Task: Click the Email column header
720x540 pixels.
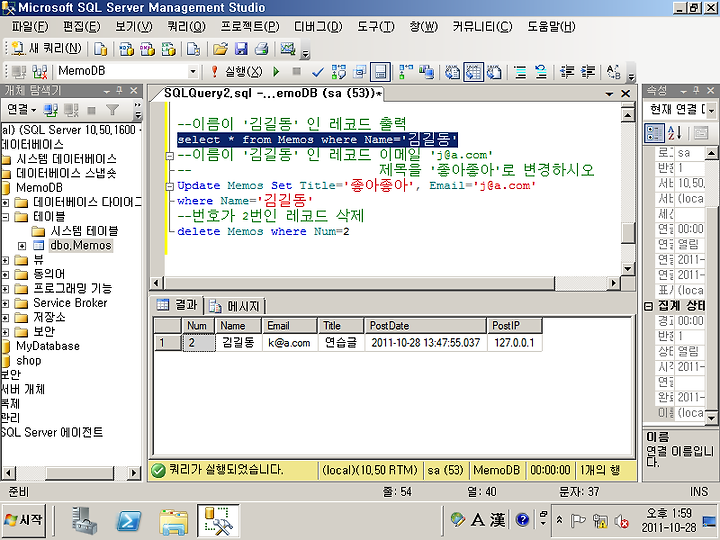Action: point(289,326)
